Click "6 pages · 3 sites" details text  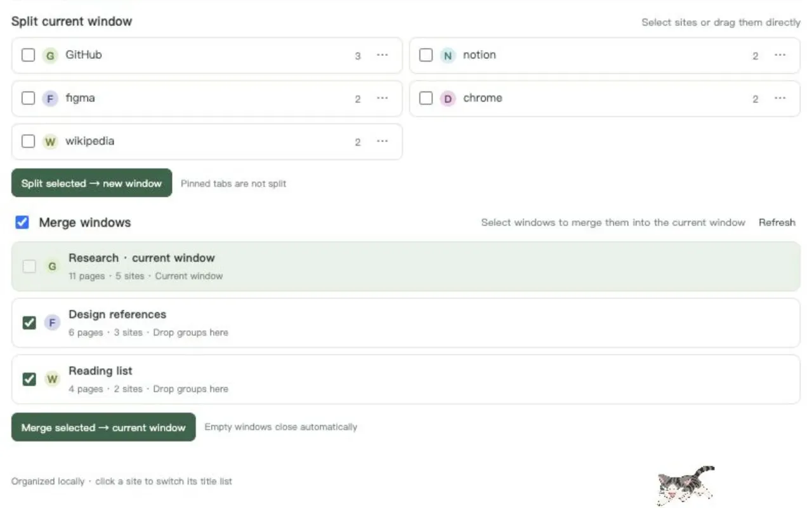[x=105, y=332]
